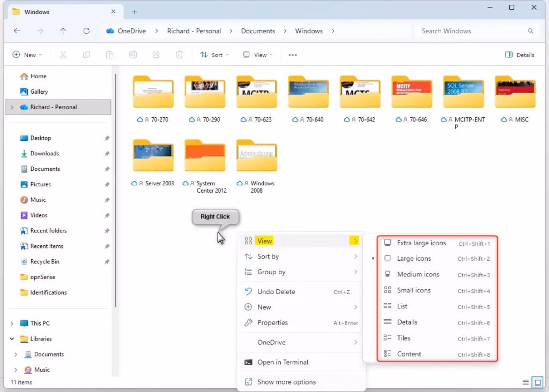Click the Cut scissors icon in toolbar
Screen dimensions: 549x392
coord(63,55)
